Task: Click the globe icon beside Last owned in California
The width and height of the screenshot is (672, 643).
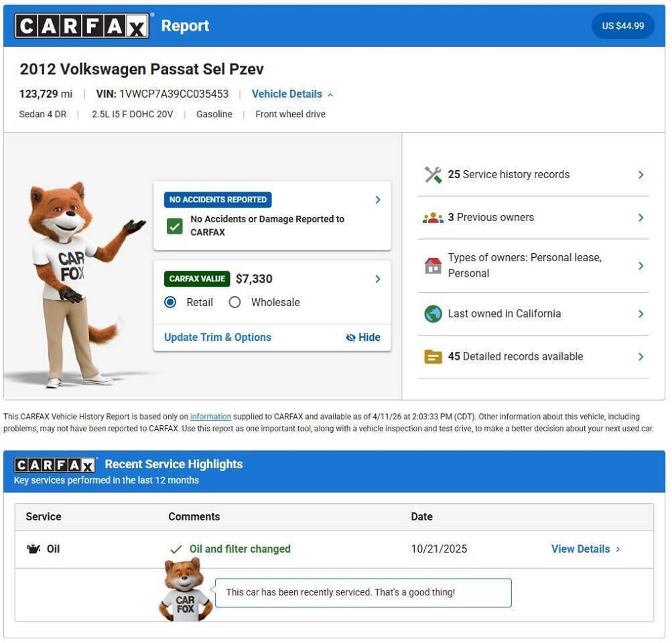Action: (433, 314)
